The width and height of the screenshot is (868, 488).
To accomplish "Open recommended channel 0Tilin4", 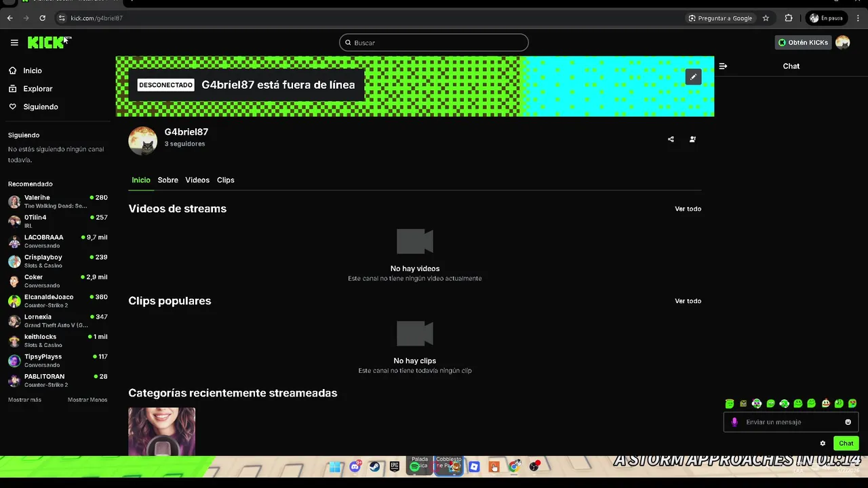I will 58,221.
